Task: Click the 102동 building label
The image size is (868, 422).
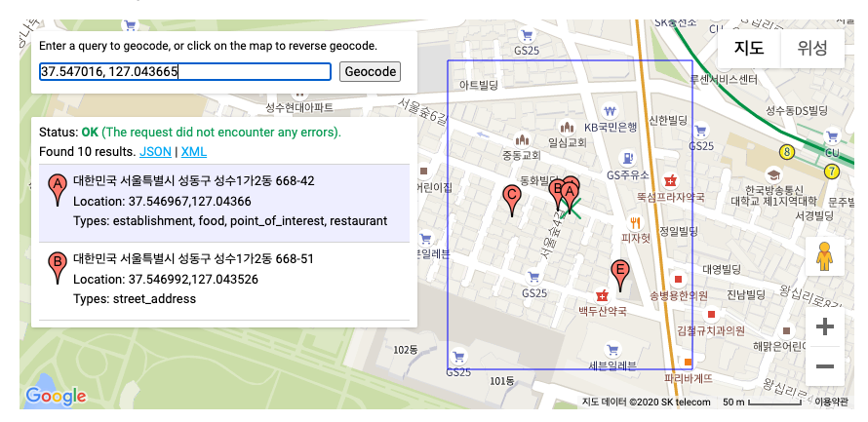Action: point(405,350)
